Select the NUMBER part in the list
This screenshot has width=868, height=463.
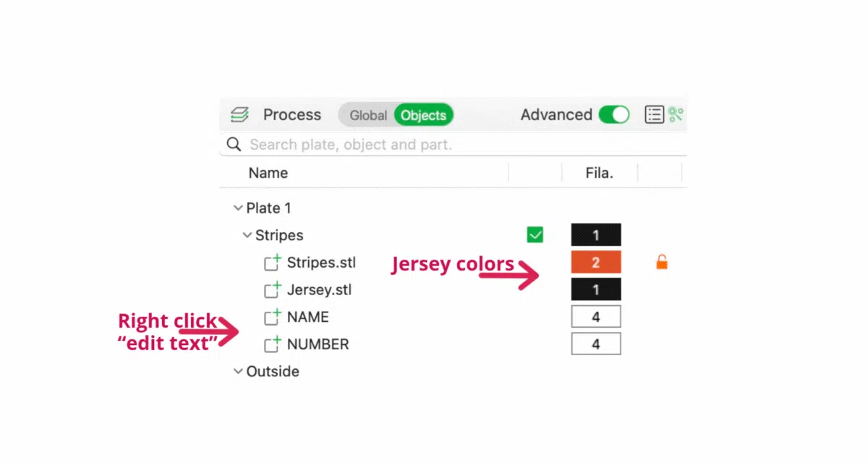tap(318, 344)
